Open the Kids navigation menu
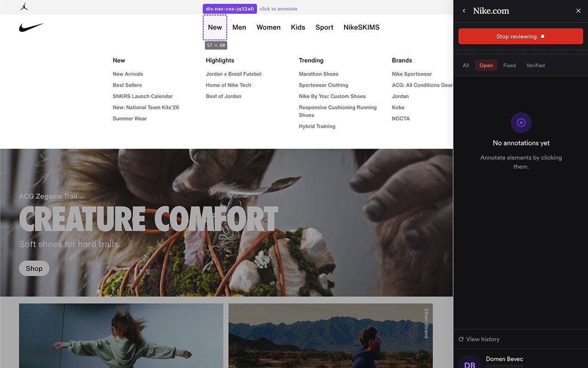Screen dimensions: 588x368 pos(298,27)
